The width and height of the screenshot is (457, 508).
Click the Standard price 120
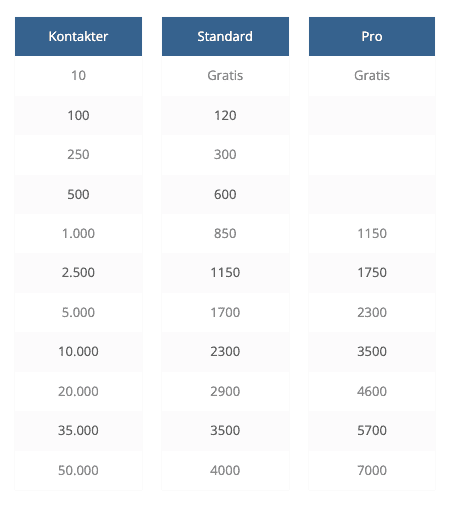(x=225, y=115)
